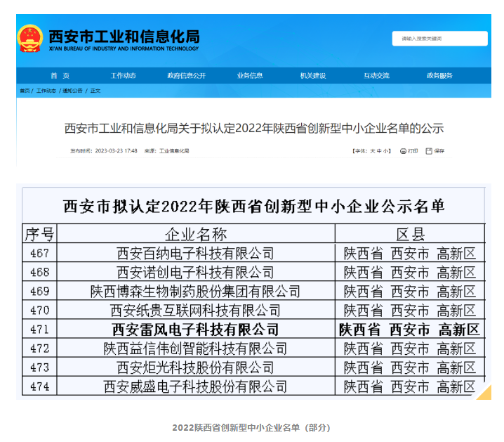Click serial number 468
Viewport: 504px width, 442px height.
[x=39, y=272]
